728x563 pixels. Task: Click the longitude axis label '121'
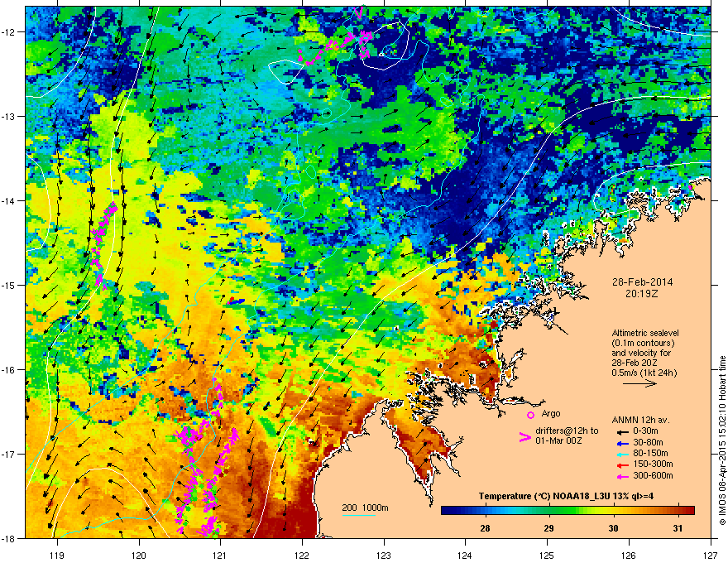tap(220, 555)
